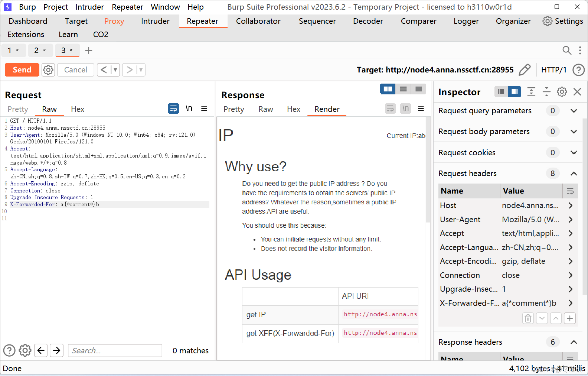The image size is (588, 376).
Task: Switch to the Proxy tab
Action: tap(114, 21)
